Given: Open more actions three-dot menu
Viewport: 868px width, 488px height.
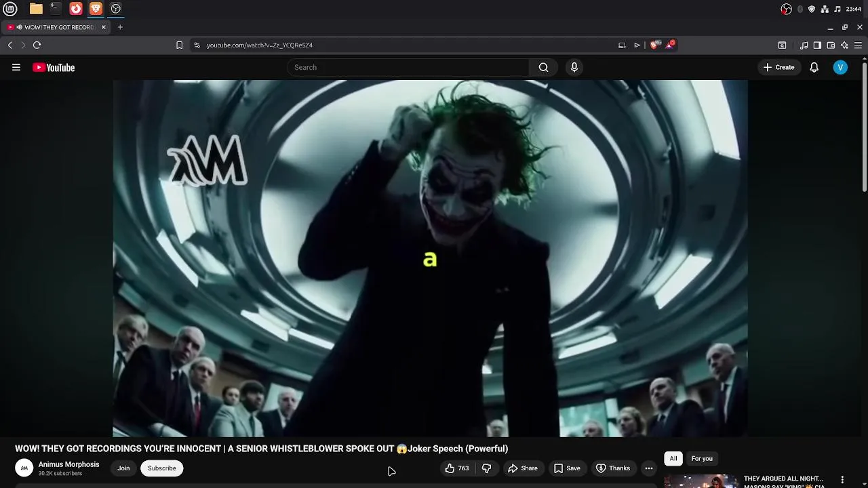Looking at the screenshot, I should (649, 468).
